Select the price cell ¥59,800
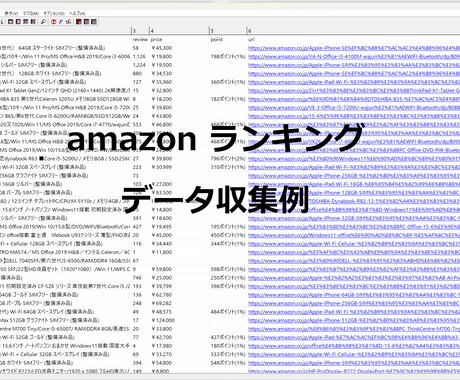The height and width of the screenshot is (380, 460). click(162, 269)
